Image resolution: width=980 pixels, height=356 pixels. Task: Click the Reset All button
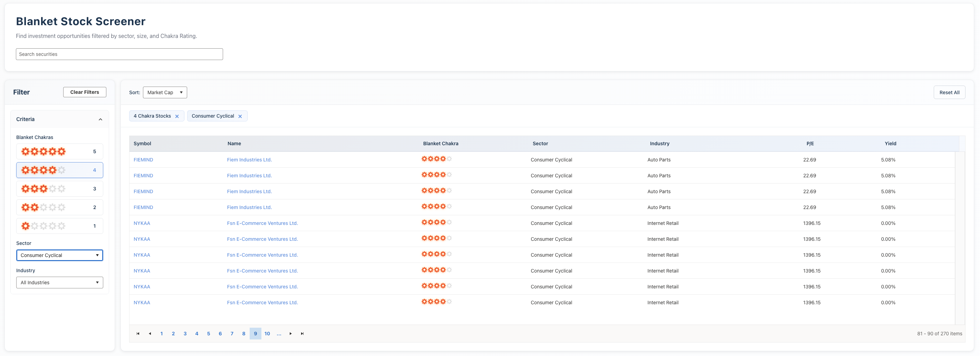949,92
